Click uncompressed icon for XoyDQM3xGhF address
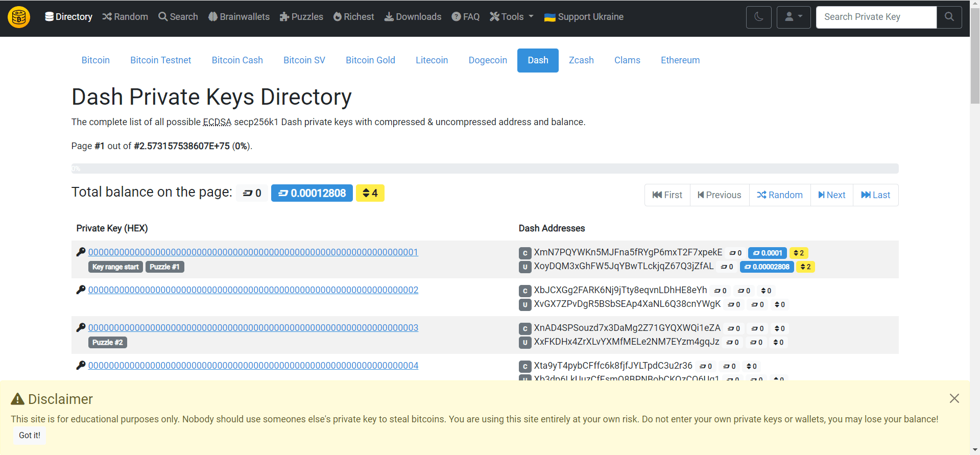This screenshot has width=980, height=455. tap(525, 267)
